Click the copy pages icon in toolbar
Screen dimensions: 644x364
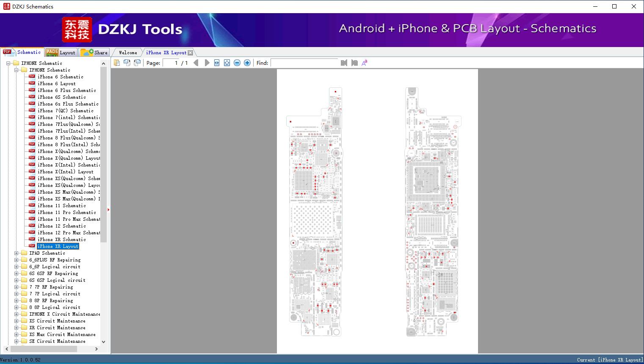point(117,63)
